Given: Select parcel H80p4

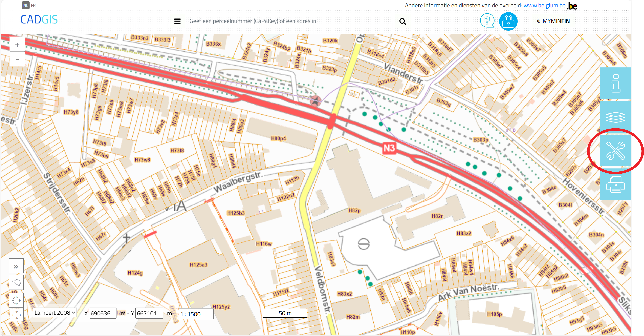Looking at the screenshot, I should pyautogui.click(x=278, y=138).
